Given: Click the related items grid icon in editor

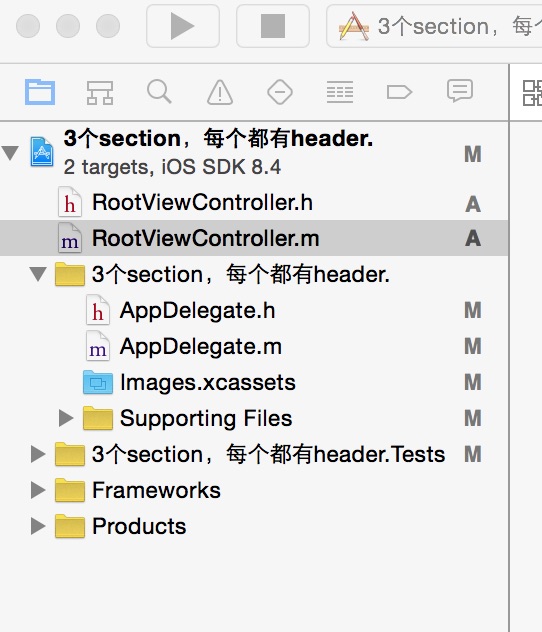Looking at the screenshot, I should (532, 93).
